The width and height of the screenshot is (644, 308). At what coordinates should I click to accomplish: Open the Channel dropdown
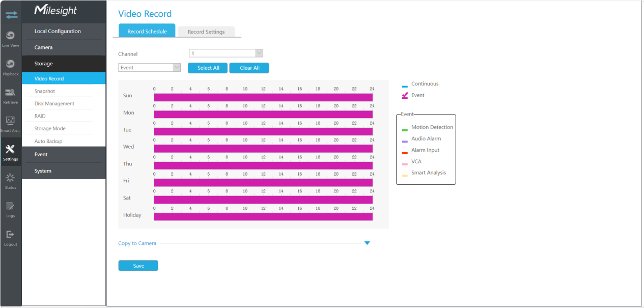pyautogui.click(x=226, y=53)
